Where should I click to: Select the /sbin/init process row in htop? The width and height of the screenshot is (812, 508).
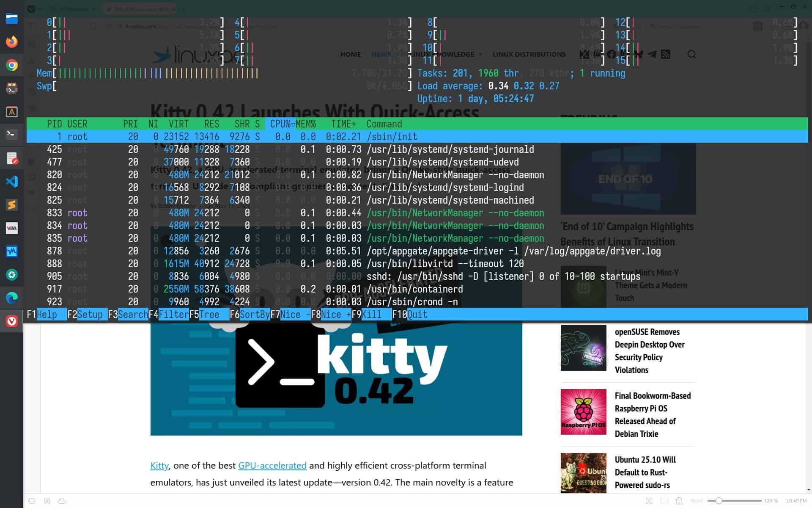tap(211, 136)
